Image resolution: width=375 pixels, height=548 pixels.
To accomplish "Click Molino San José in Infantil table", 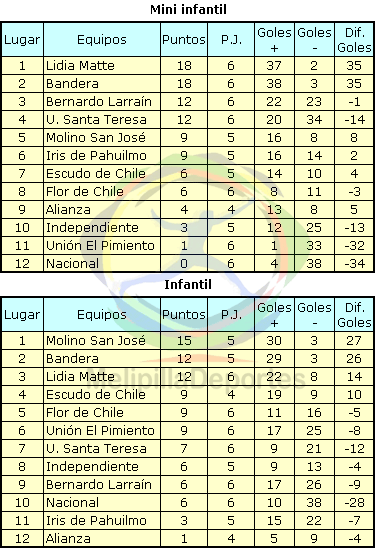I will tap(96, 341).
